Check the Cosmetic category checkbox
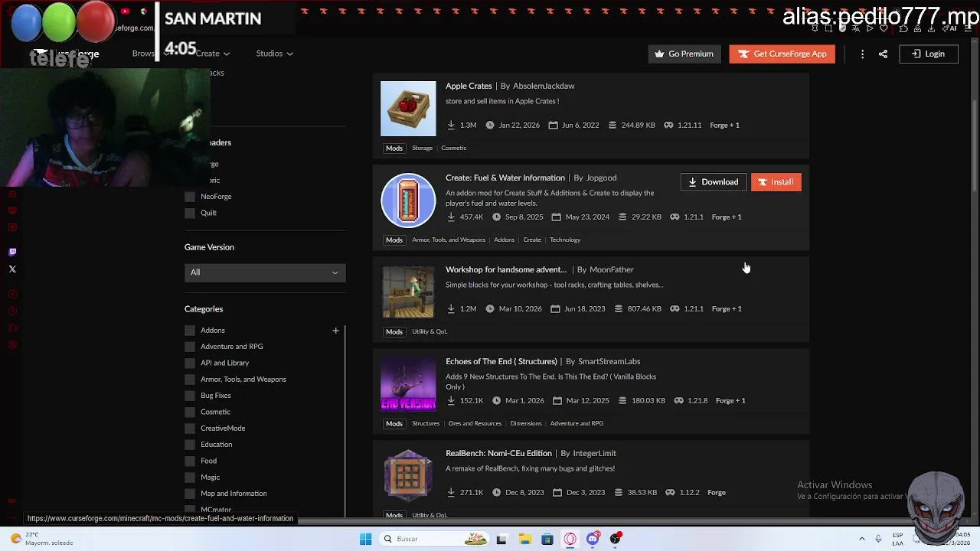This screenshot has height=551, width=980. tap(190, 412)
